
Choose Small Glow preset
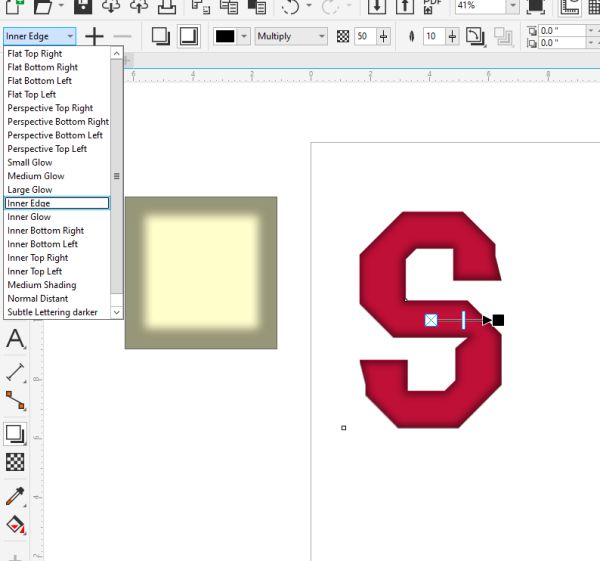point(57,162)
